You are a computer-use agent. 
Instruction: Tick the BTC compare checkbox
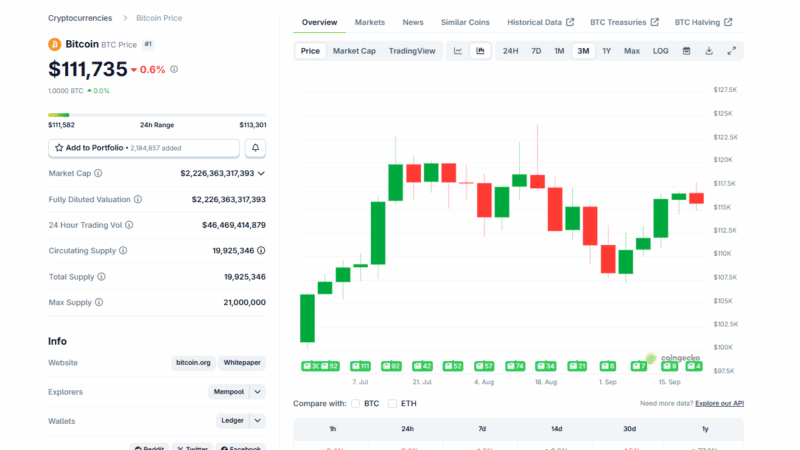[356, 404]
